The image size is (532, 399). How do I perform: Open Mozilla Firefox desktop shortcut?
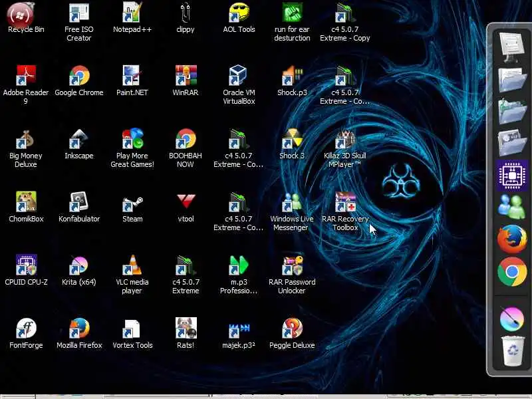[79, 328]
